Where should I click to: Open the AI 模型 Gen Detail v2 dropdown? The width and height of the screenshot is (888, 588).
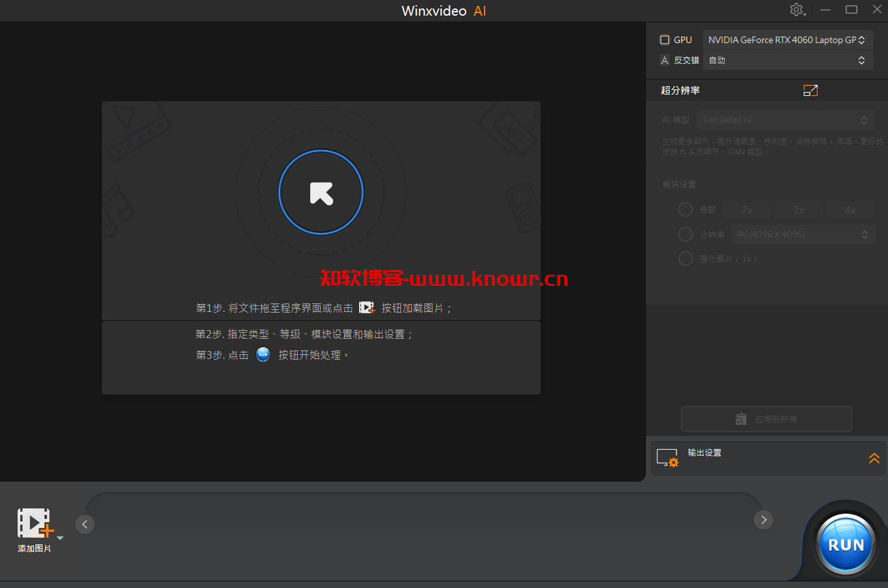[786, 120]
